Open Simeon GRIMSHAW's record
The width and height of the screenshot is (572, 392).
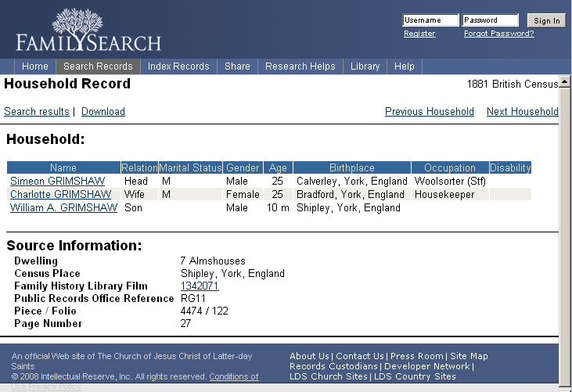click(57, 182)
